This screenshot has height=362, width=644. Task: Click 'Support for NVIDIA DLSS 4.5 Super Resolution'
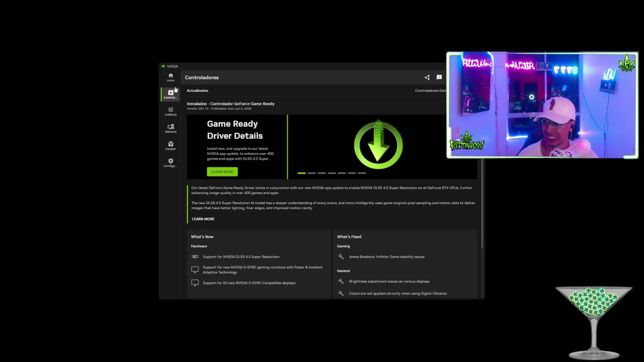[241, 256]
